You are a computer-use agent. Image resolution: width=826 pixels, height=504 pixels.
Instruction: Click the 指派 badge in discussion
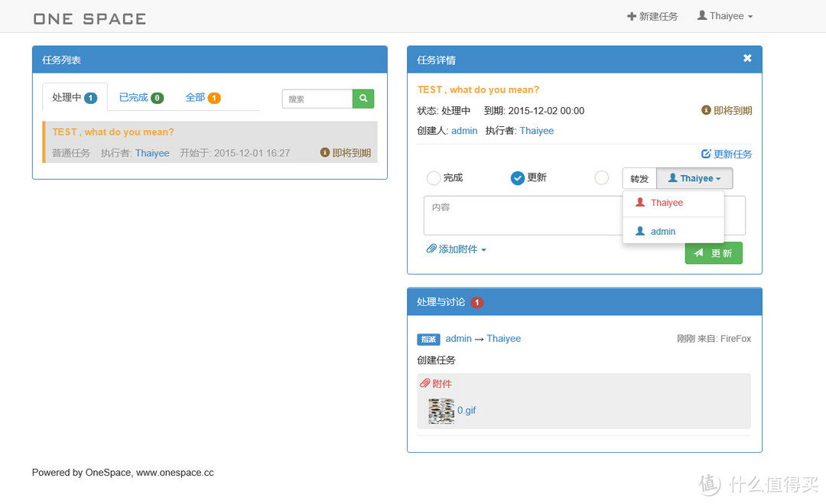pyautogui.click(x=428, y=339)
